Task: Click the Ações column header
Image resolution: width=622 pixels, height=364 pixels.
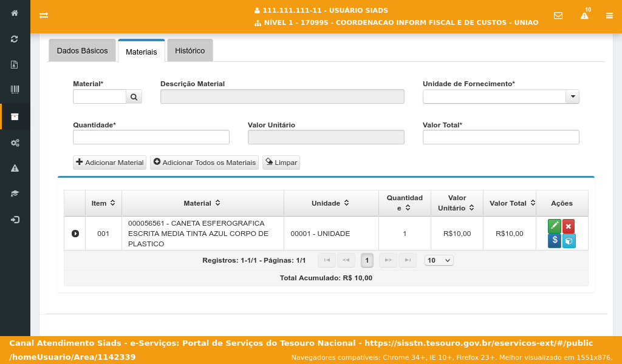Action: coord(562,203)
